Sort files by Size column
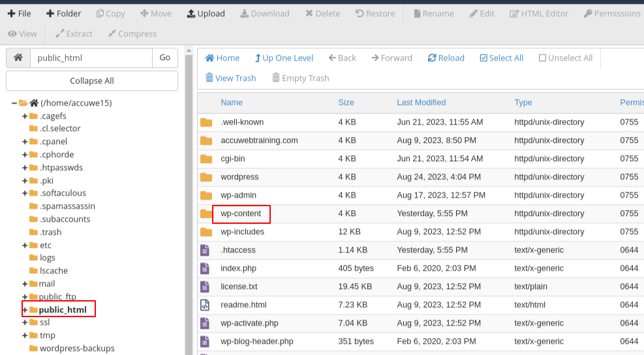644x355 pixels. pyautogui.click(x=346, y=102)
